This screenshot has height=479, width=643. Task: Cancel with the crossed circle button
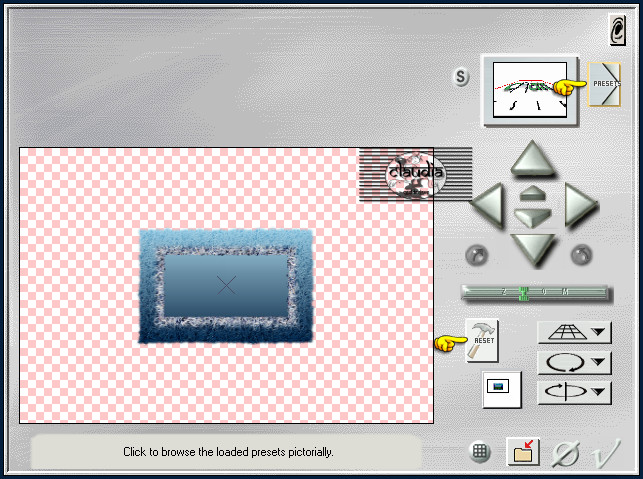pos(566,454)
